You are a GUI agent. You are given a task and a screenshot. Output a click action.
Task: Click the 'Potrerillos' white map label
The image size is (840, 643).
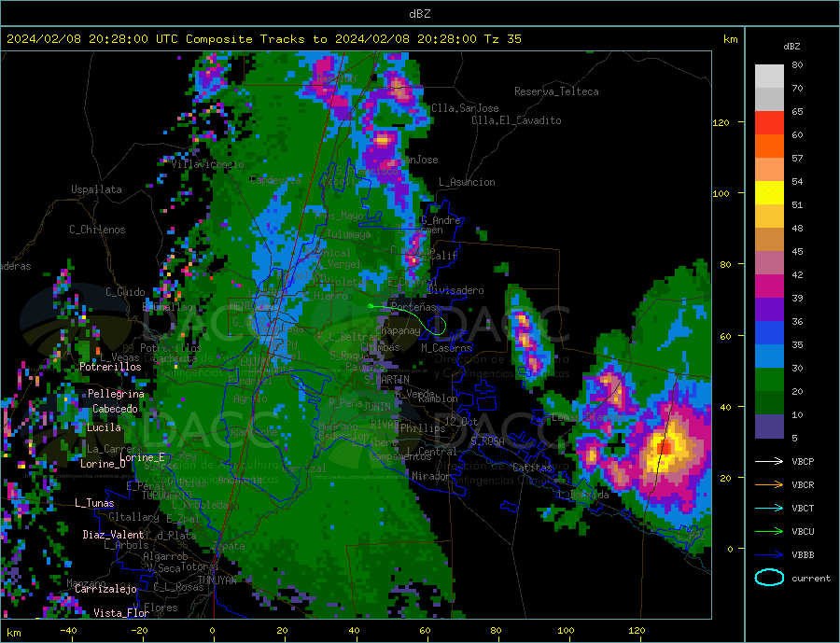coord(110,367)
